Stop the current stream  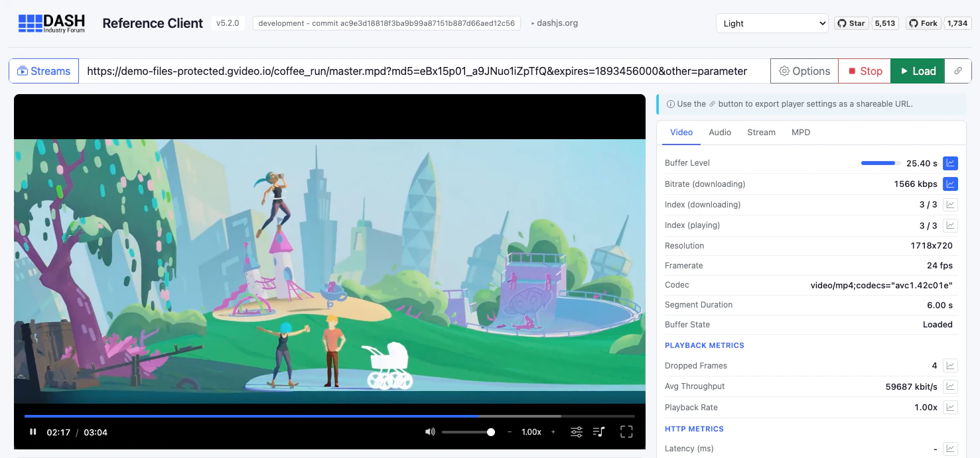coord(865,71)
